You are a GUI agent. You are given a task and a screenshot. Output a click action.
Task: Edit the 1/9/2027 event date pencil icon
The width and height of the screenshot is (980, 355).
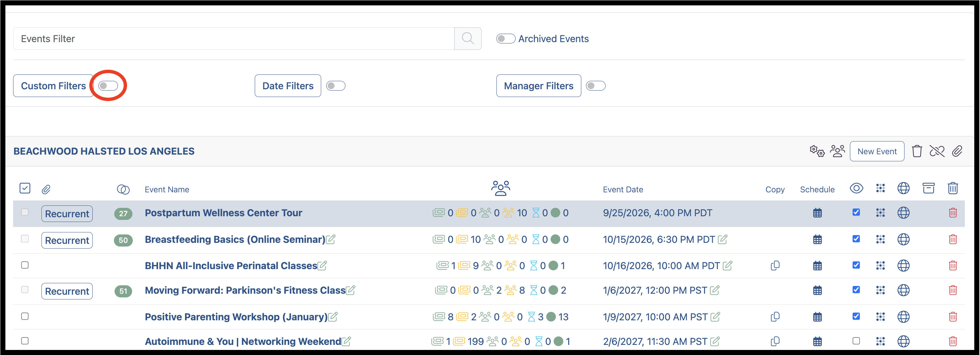[x=715, y=317]
